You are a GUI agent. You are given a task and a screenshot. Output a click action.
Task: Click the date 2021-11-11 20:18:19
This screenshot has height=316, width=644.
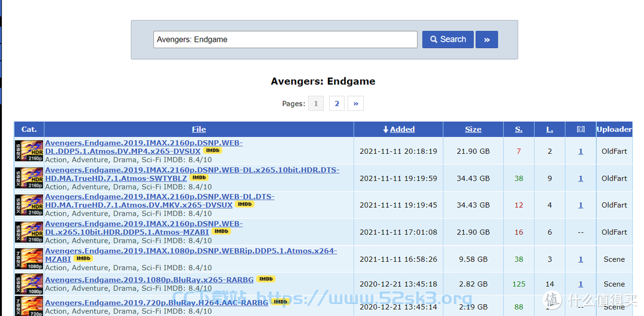point(398,151)
